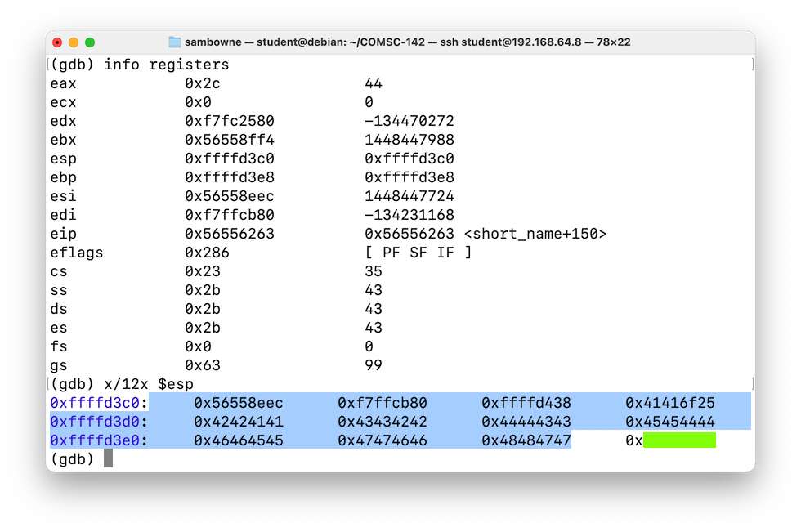Click decimal value -134231168
Viewport: 801px width, 532px height.
[x=409, y=215]
